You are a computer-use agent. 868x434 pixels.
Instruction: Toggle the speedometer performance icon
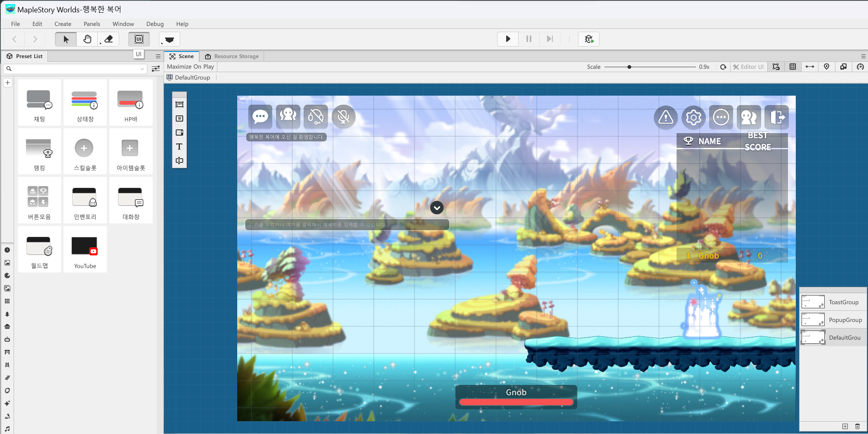coord(860,67)
